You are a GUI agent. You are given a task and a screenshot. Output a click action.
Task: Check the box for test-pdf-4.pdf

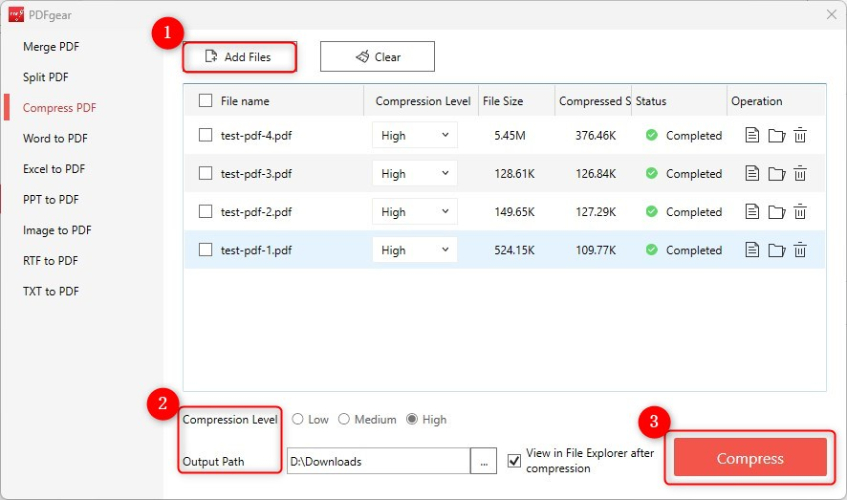tap(205, 135)
